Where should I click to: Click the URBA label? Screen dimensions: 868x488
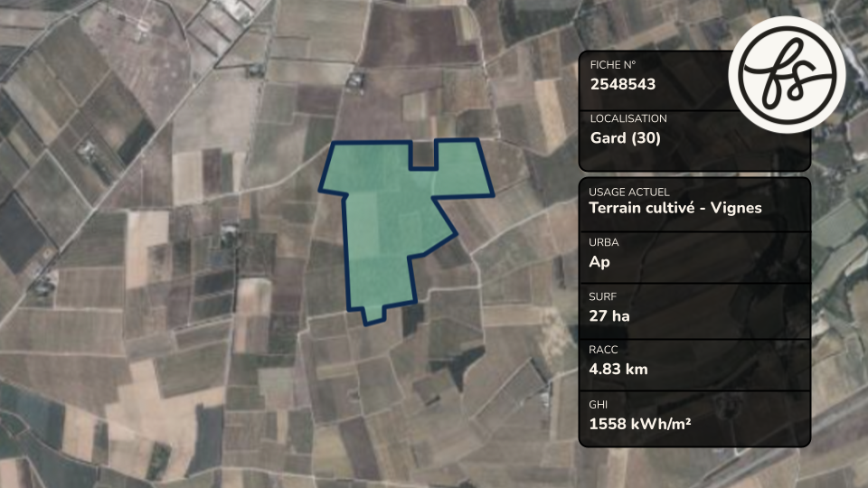pos(604,242)
